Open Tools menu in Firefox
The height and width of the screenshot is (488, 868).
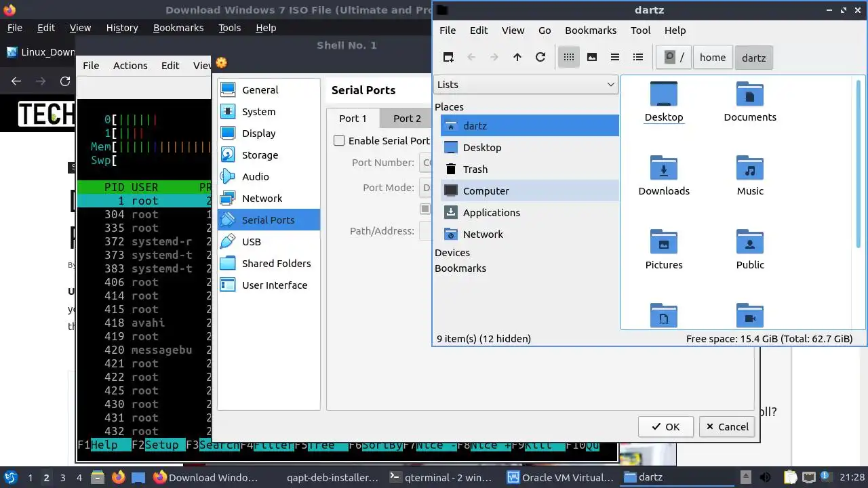[x=229, y=28]
